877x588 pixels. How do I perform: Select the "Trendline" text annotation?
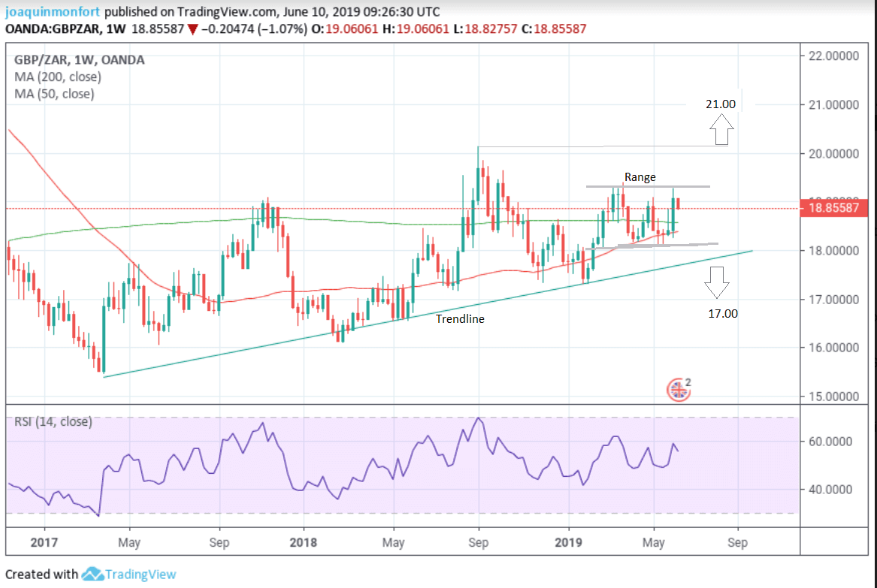[x=460, y=318]
